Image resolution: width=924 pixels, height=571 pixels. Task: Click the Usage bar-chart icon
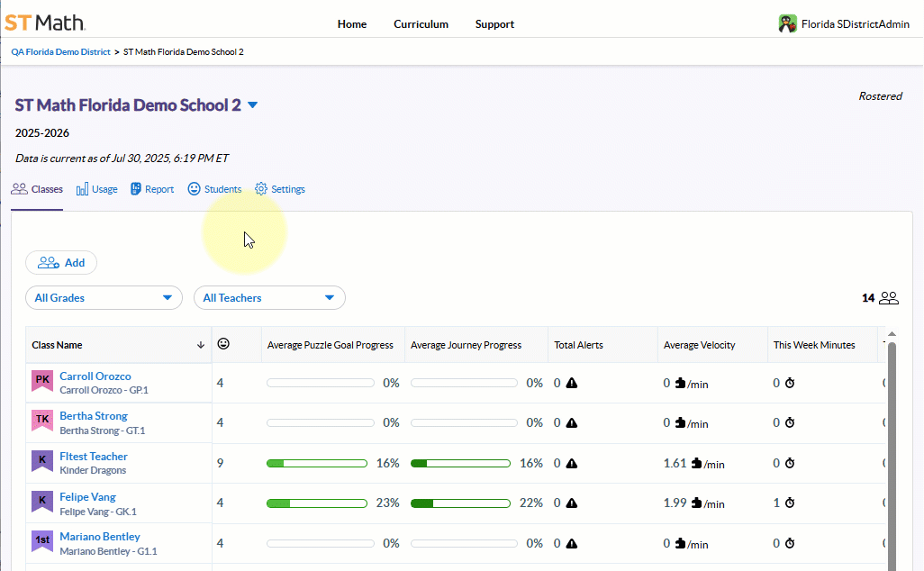point(81,189)
